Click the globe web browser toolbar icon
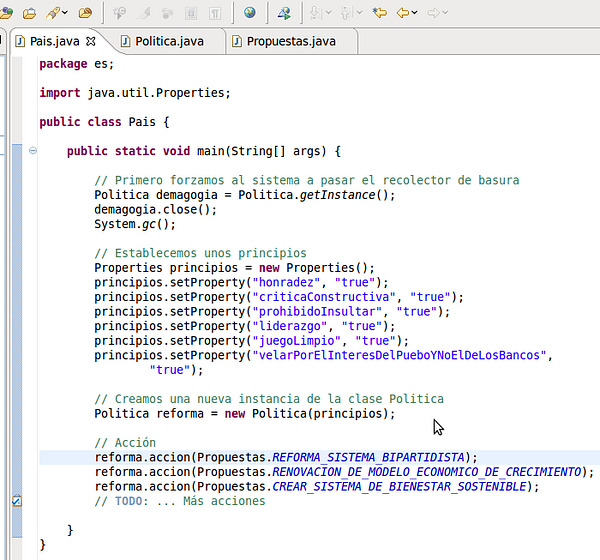The height and width of the screenshot is (560, 600). pyautogui.click(x=249, y=13)
